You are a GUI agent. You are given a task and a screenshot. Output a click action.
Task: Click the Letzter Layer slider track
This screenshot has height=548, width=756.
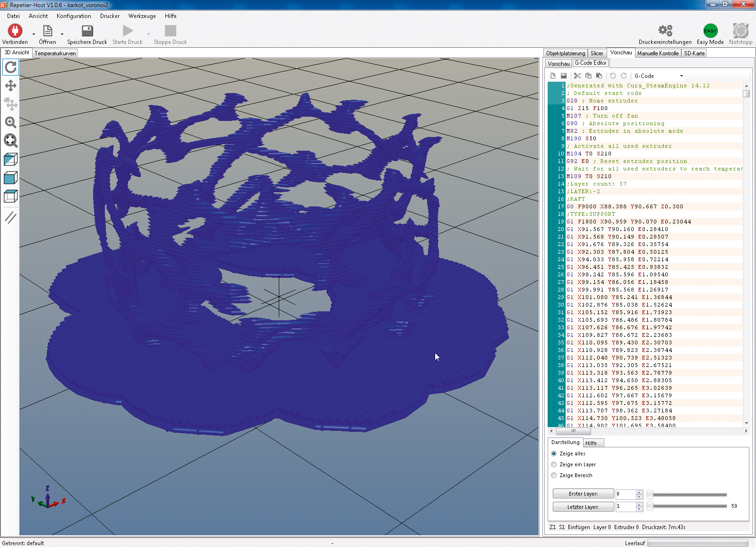click(x=689, y=506)
